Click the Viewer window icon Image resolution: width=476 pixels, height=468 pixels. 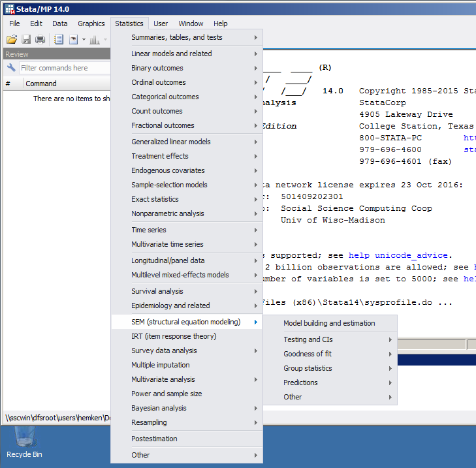[74, 40]
